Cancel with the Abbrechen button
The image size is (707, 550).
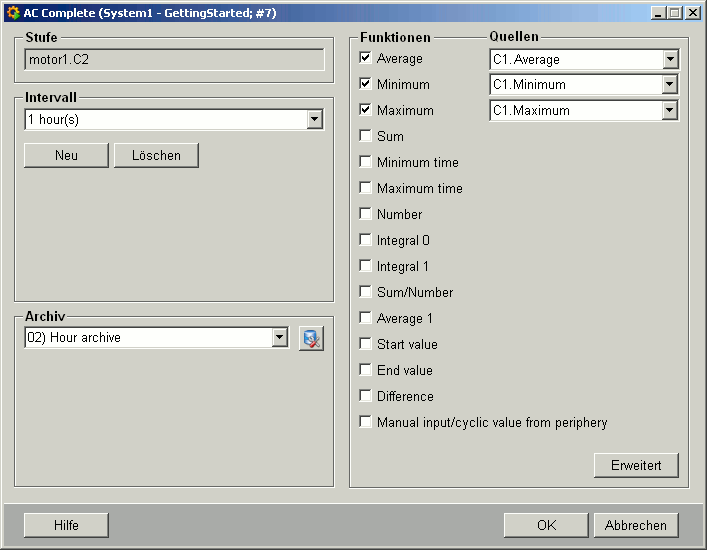636,526
